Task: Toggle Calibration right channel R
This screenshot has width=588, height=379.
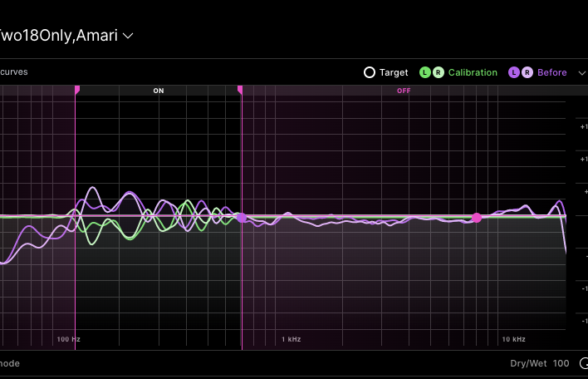Action: point(439,72)
